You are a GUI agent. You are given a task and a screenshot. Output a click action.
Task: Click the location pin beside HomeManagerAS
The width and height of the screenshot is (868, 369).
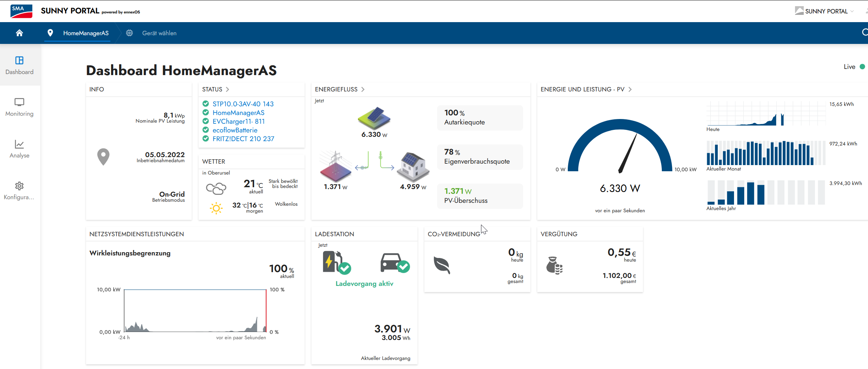[x=50, y=33]
